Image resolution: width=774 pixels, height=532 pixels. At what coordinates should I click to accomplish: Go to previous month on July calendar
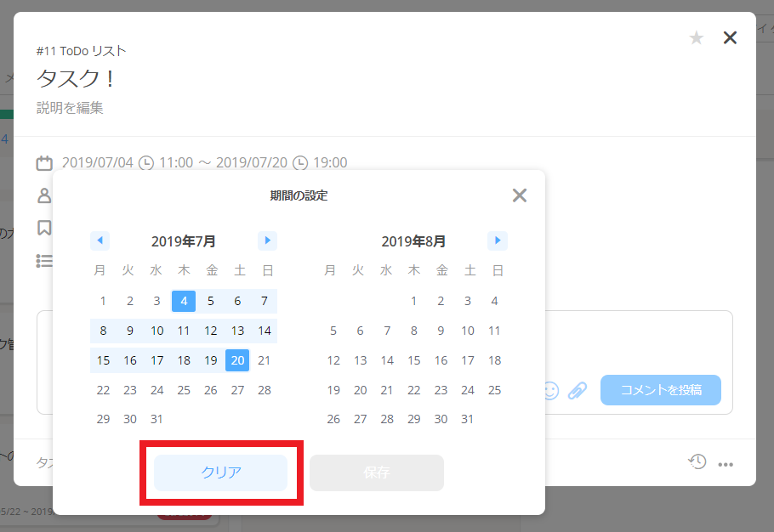pos(100,241)
